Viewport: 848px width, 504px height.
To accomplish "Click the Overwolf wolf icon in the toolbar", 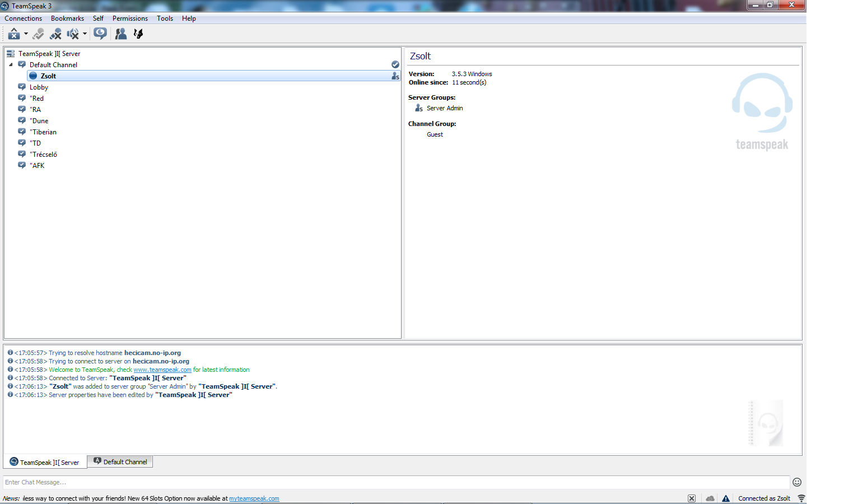I will 138,34.
